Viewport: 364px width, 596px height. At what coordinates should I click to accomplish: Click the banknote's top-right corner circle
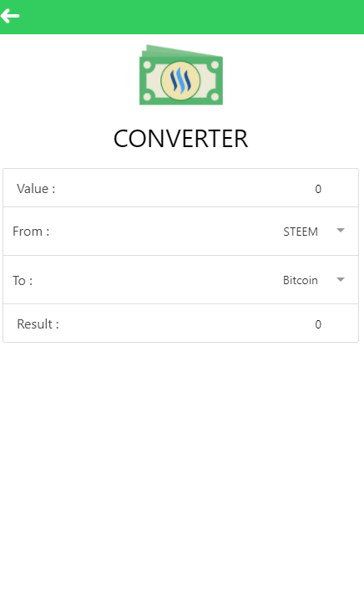[215, 64]
